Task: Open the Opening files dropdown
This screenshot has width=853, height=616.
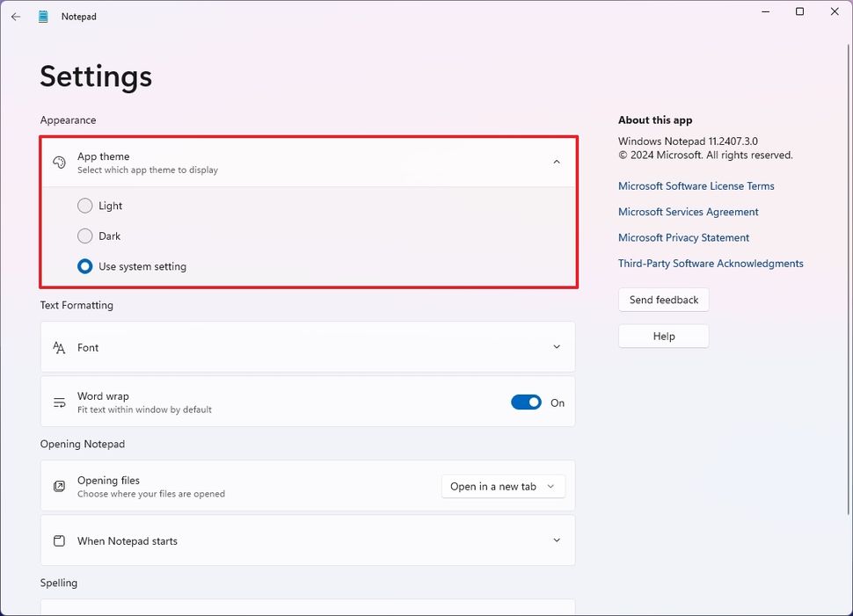Action: pos(502,486)
